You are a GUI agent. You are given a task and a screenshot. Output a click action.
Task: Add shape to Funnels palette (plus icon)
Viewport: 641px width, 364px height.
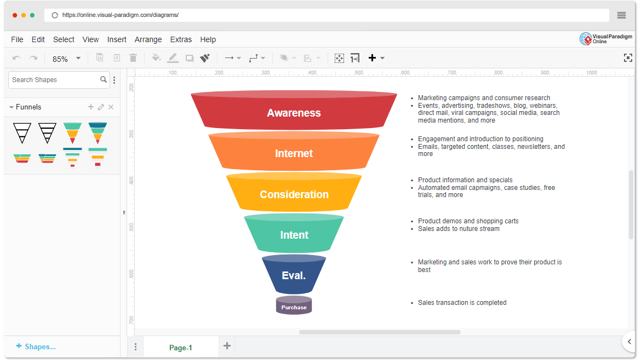tap(91, 107)
